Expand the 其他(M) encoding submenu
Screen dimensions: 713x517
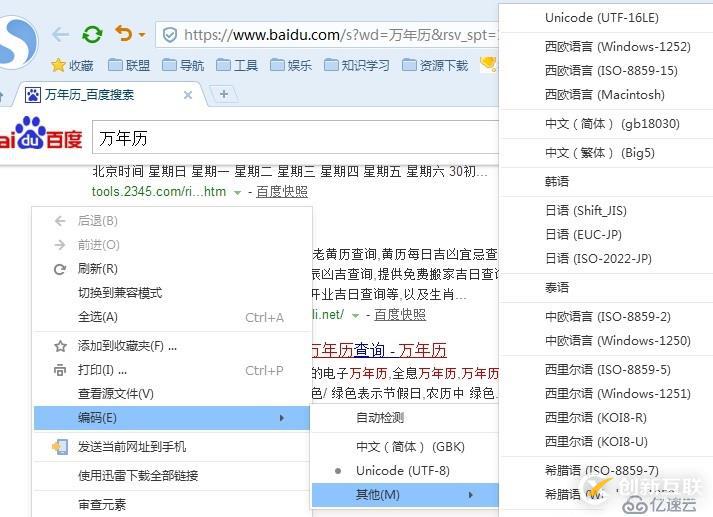pyautogui.click(x=406, y=495)
